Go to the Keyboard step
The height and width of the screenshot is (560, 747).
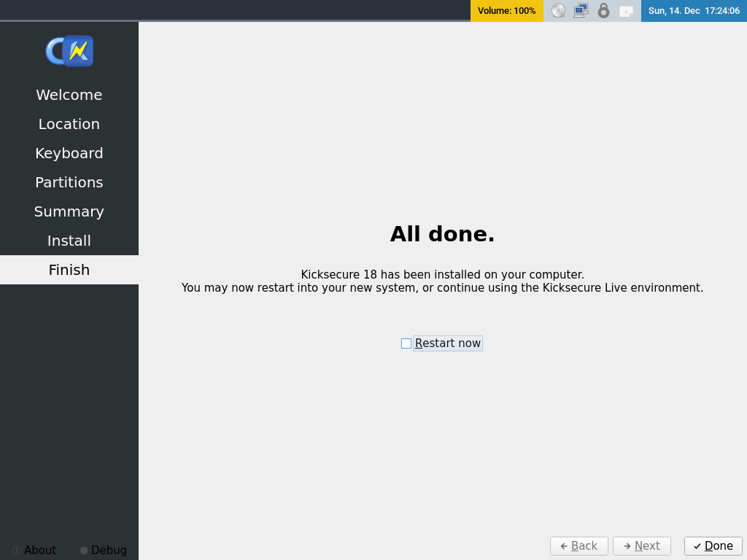click(x=69, y=153)
